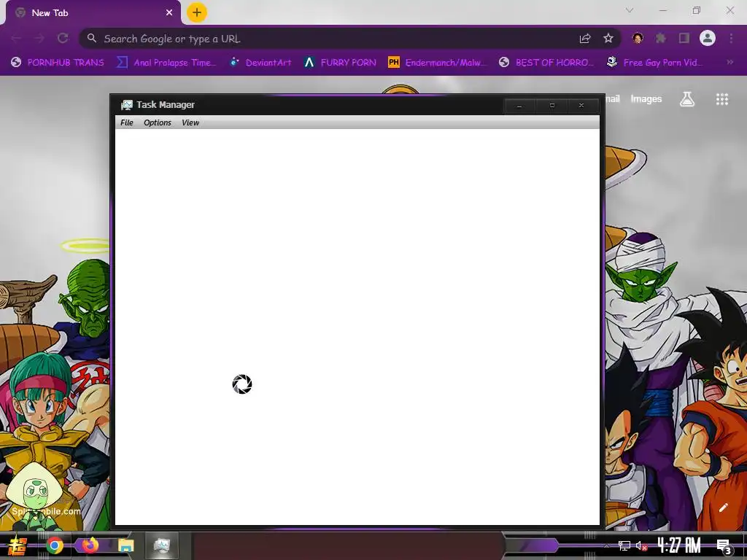Viewport: 747px width, 560px height.
Task: Close the New Tab tab
Action: click(169, 13)
